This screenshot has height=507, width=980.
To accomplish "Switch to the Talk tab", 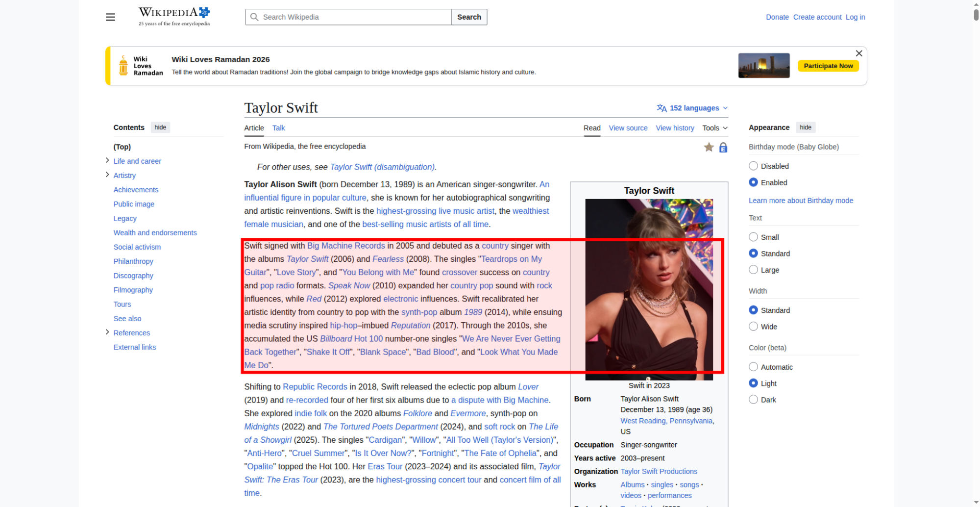I will click(278, 128).
